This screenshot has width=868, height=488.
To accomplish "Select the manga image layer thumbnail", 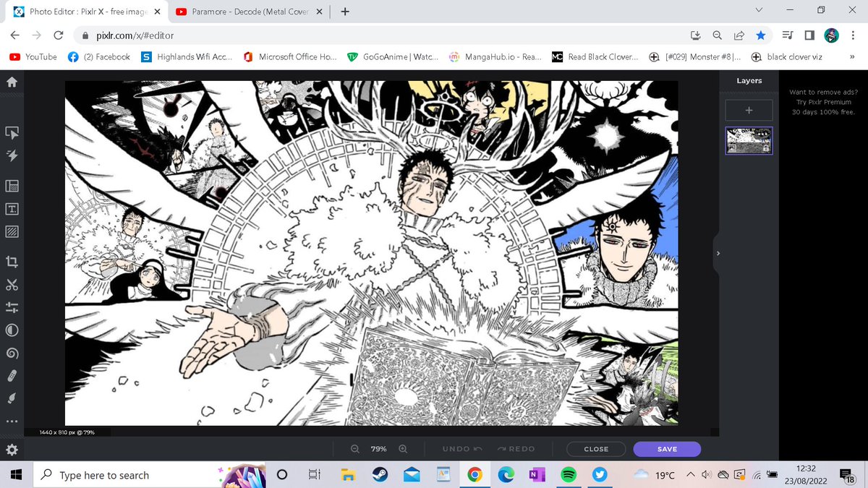I will pos(749,140).
